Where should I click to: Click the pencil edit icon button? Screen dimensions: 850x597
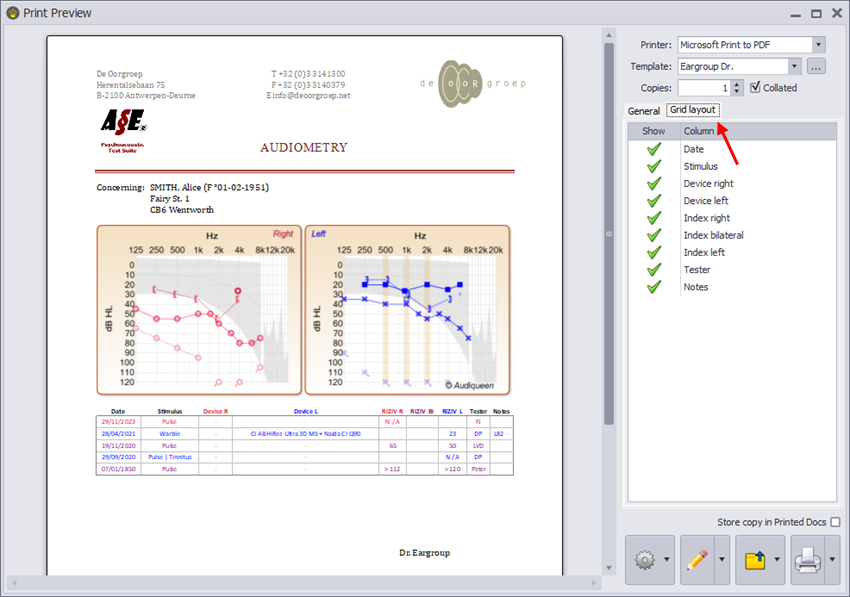(697, 560)
